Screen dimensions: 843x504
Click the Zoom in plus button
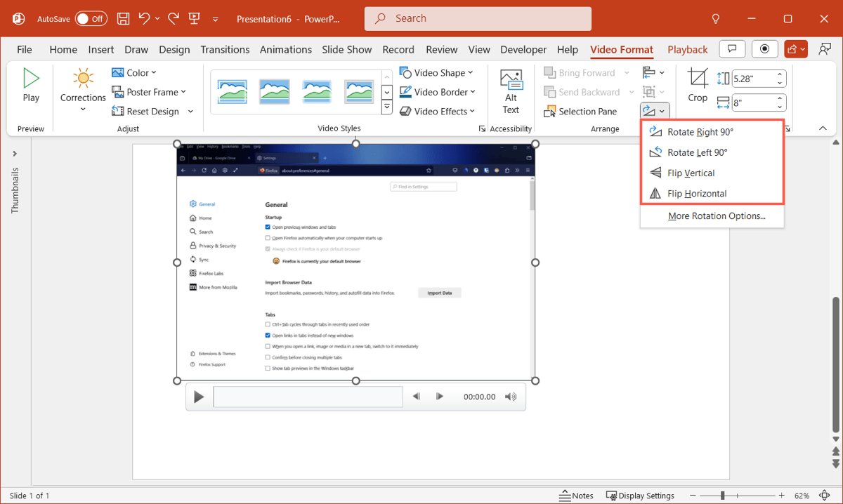(x=781, y=496)
